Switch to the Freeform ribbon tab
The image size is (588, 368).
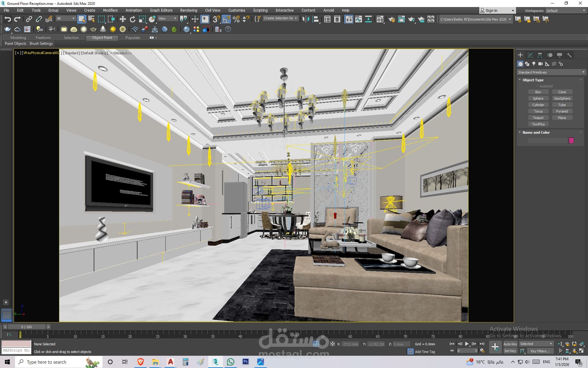point(43,37)
